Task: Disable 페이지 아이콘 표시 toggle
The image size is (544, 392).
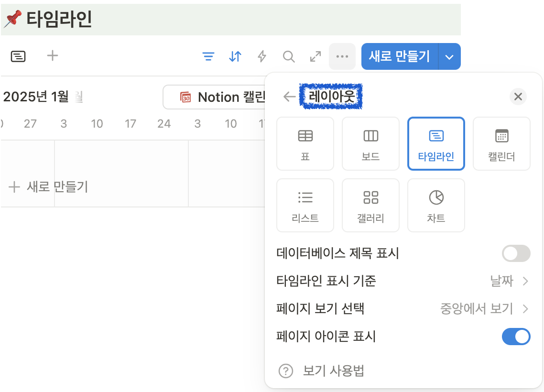Action: coord(516,337)
